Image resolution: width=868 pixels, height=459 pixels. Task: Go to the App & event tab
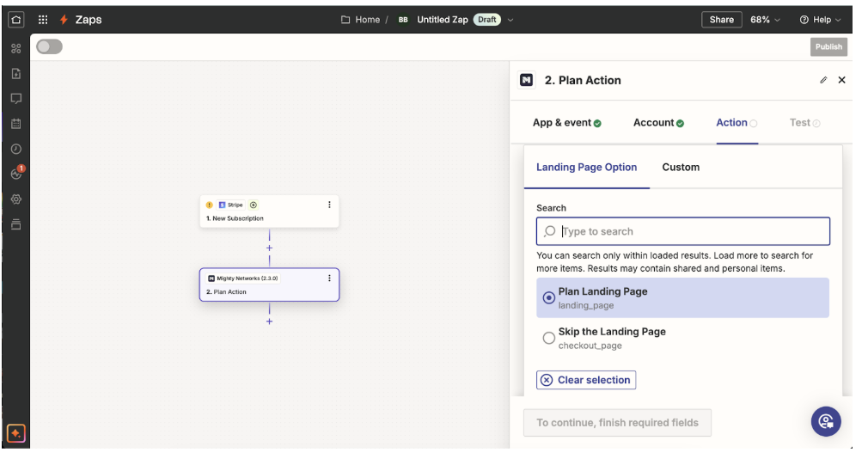tap(566, 123)
